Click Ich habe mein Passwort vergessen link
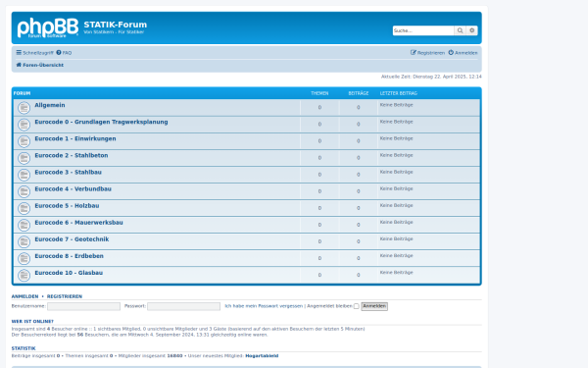Image resolution: width=588 pixels, height=368 pixels. click(264, 306)
